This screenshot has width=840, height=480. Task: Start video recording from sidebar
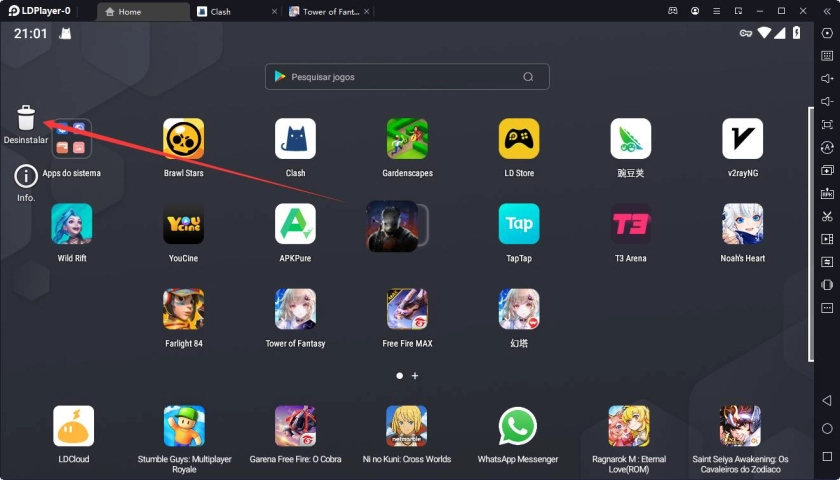click(x=827, y=239)
